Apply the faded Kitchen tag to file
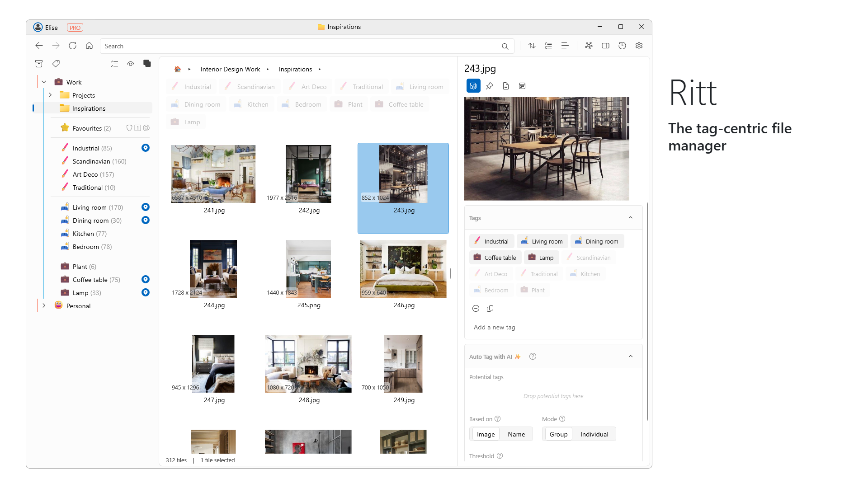This screenshot has width=868, height=488. 585,274
